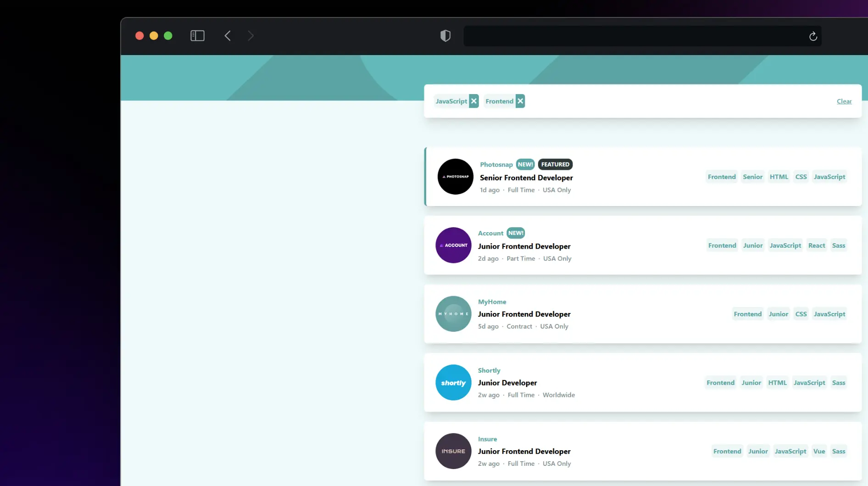Select Frontend tag on Shortly card
The image size is (868, 486).
click(720, 382)
